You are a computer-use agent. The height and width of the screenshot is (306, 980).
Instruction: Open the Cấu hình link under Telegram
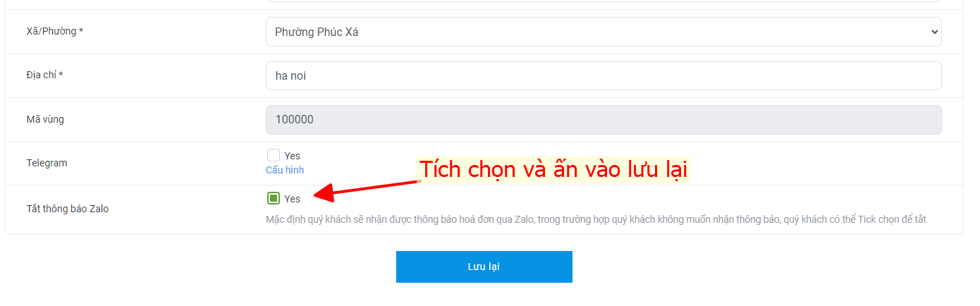click(x=285, y=170)
